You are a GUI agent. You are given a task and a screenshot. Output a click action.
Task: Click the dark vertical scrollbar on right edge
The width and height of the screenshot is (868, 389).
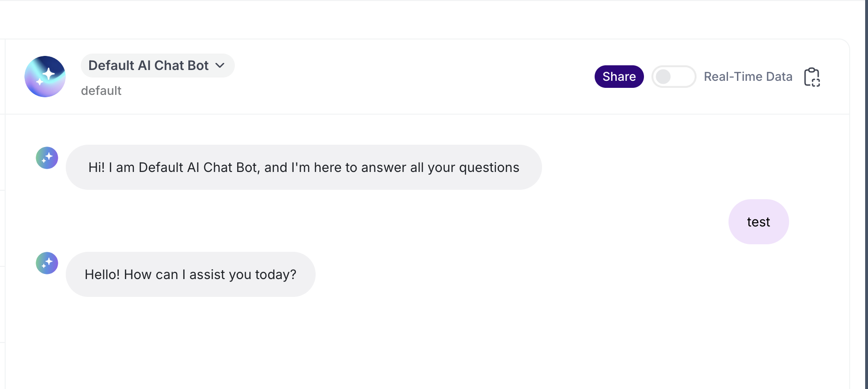(866, 194)
